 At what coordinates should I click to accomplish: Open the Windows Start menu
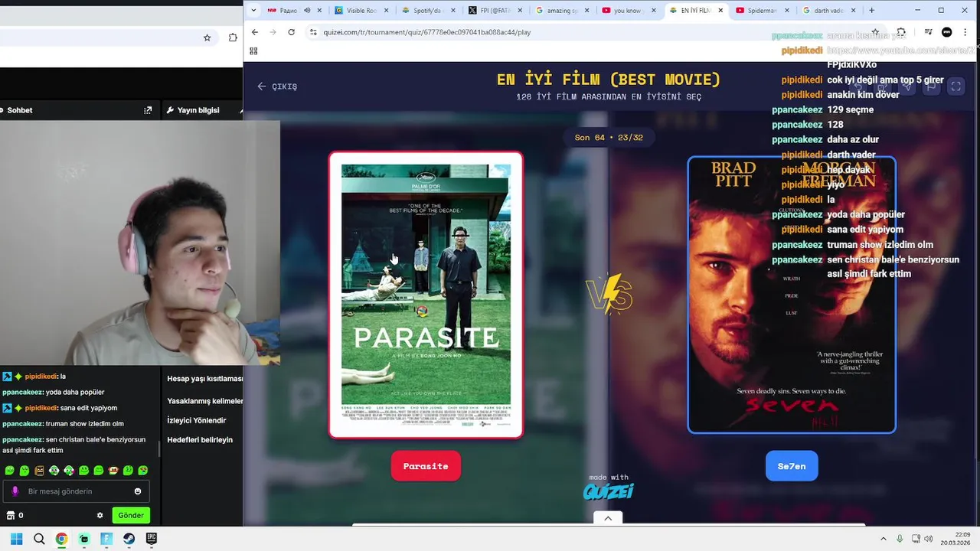coord(16,539)
